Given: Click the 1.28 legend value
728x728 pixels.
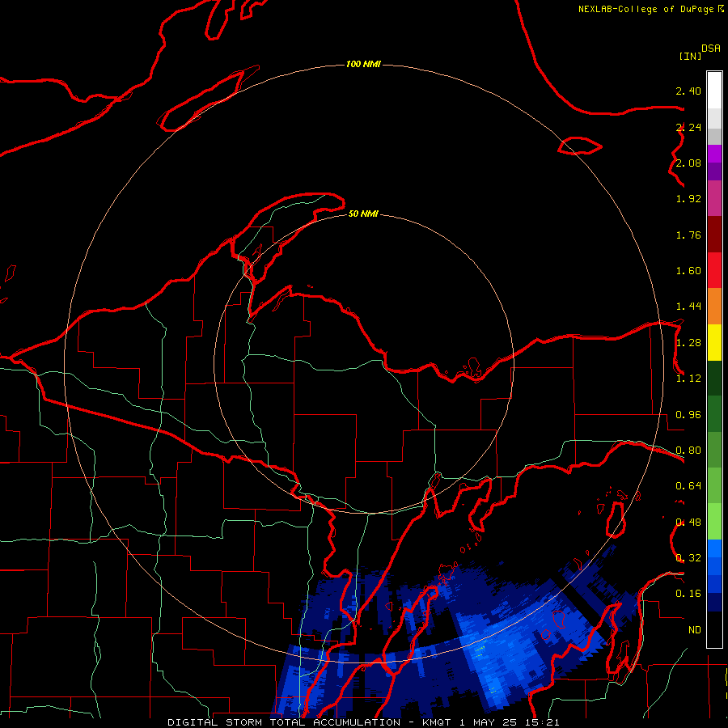Looking at the screenshot, I should coord(688,343).
